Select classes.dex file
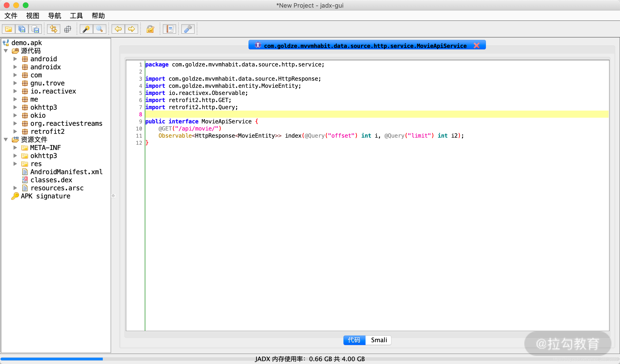Viewport: 620px width, 364px height. click(51, 180)
